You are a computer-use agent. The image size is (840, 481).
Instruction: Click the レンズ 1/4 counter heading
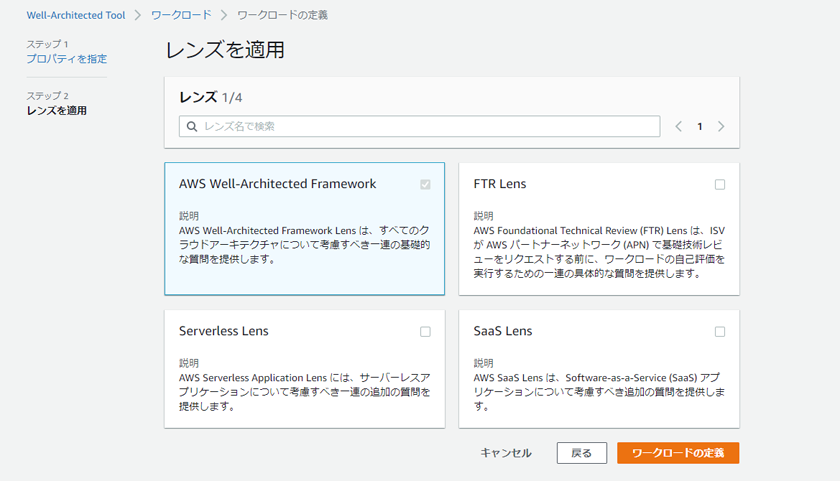(x=211, y=97)
